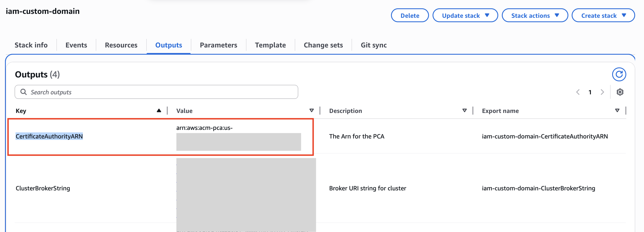Sort outputs by Export name column
644x232 pixels.
point(617,111)
